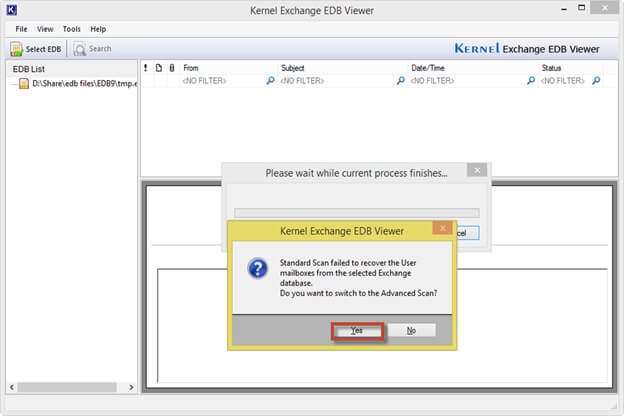Click the Date/Time filter search icon
Viewport: 624px width, 416px height.
tap(531, 80)
